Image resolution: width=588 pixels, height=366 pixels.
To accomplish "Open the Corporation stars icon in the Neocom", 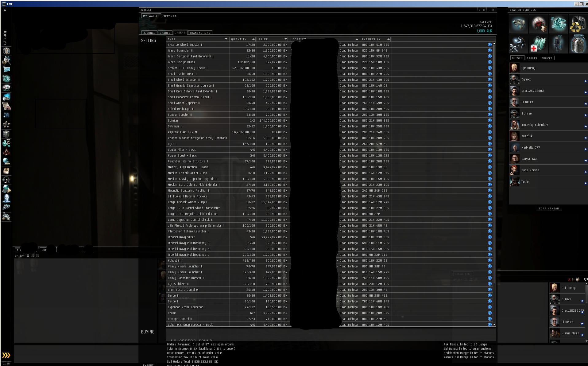I will point(6,125).
